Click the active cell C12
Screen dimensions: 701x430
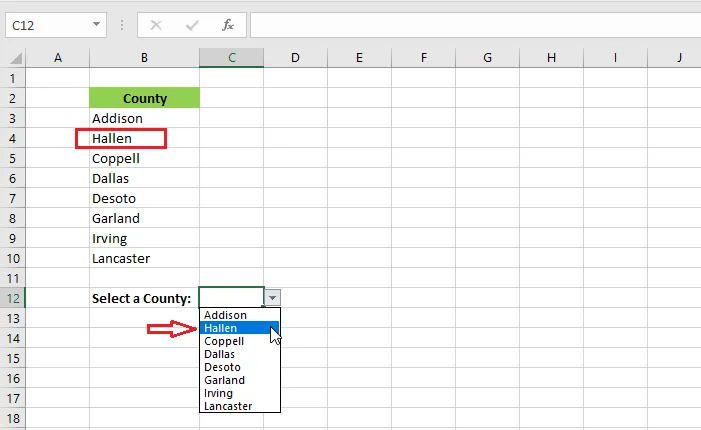[x=232, y=297]
